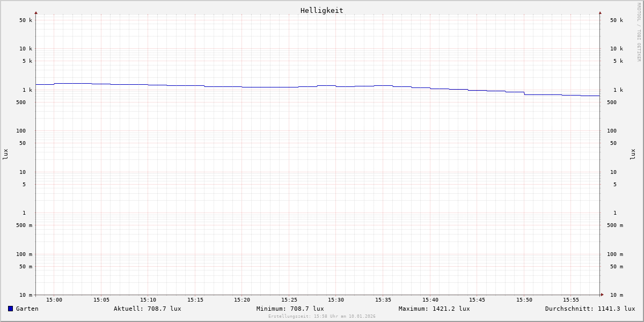
Task: Click the left axis 50 k tick label
Action: [26, 20]
